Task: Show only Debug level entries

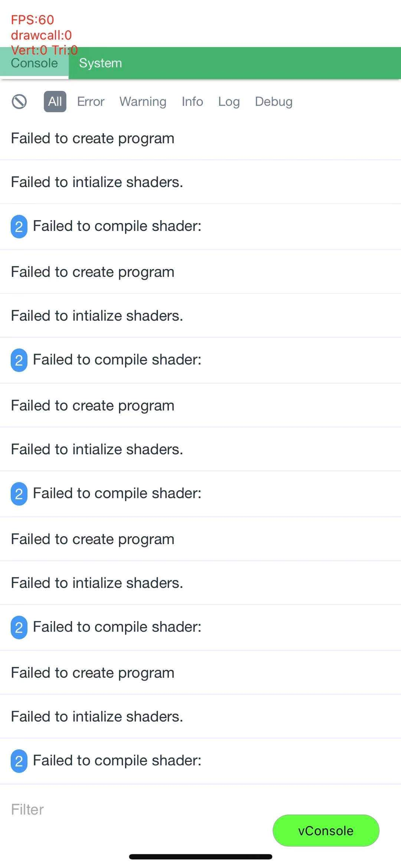Action: tap(274, 101)
